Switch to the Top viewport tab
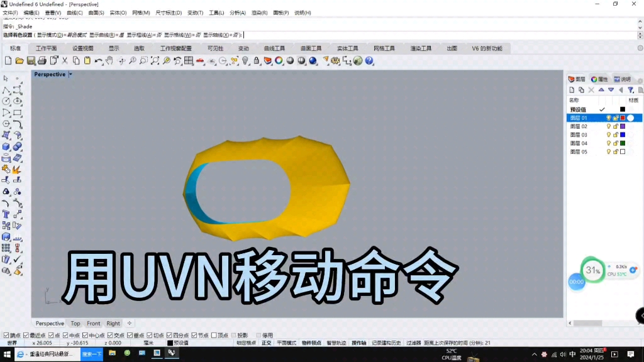Image resolution: width=644 pixels, height=362 pixels. point(75,324)
